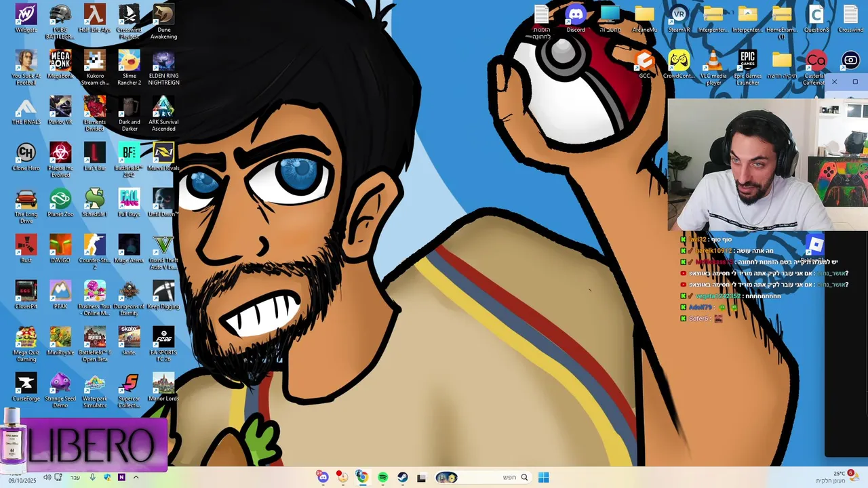Click the taskbar search box
This screenshot has height=488, width=868.
(x=482, y=477)
